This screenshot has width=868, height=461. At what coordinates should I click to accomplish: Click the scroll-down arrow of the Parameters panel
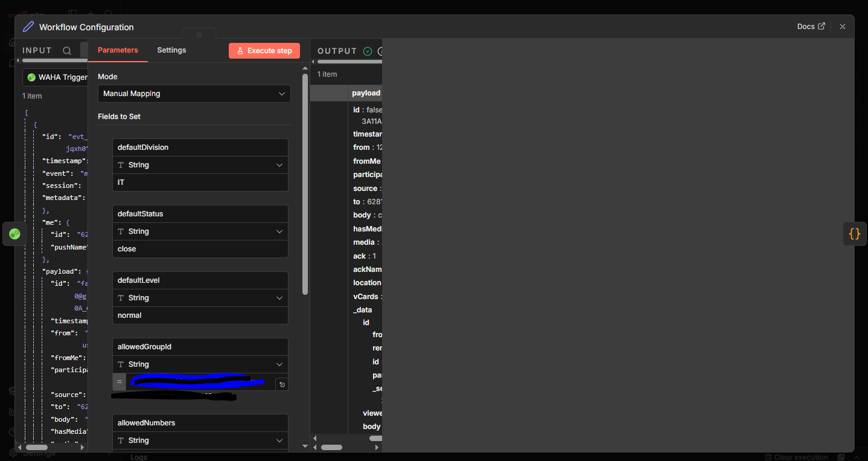(305, 446)
